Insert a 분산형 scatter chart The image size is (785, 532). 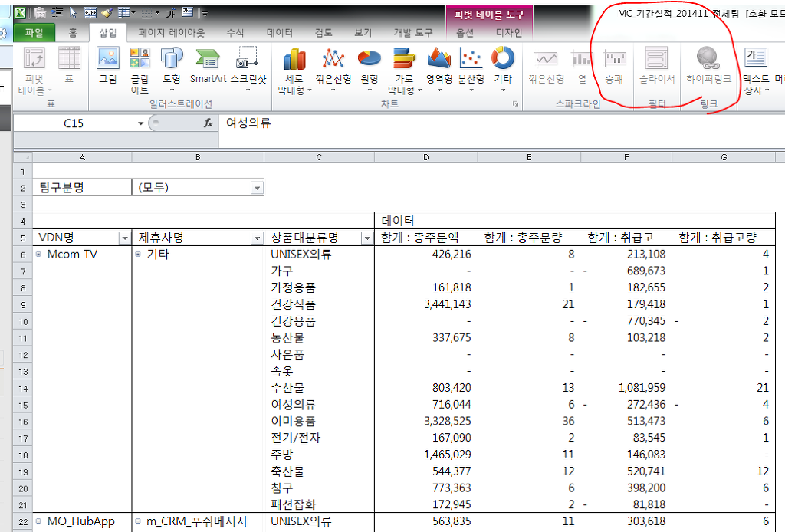point(471,65)
